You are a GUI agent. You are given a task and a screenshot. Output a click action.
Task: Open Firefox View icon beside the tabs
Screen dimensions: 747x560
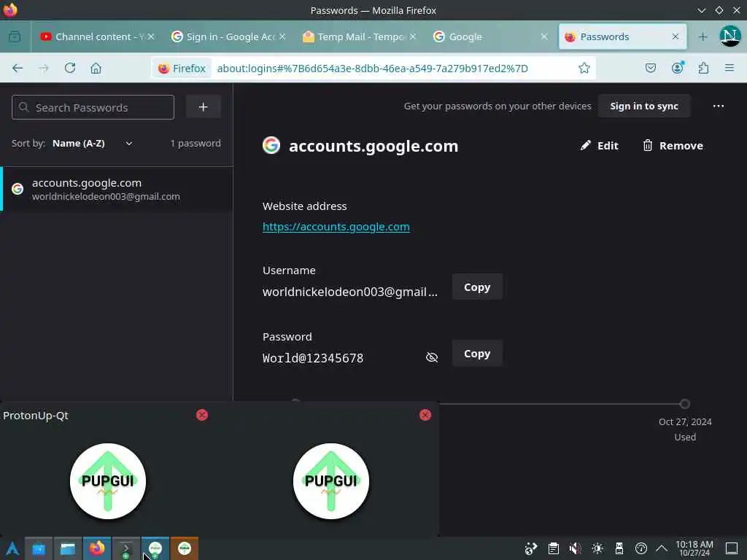15,36
